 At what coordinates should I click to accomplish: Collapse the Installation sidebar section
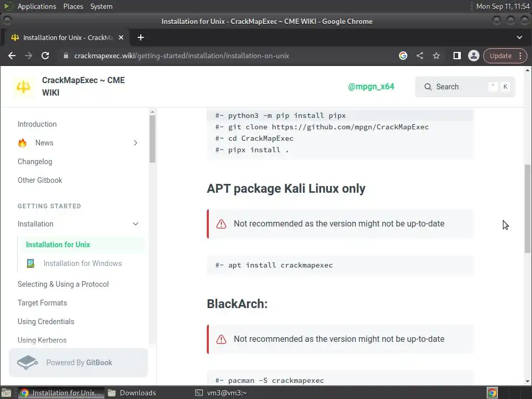(136, 224)
